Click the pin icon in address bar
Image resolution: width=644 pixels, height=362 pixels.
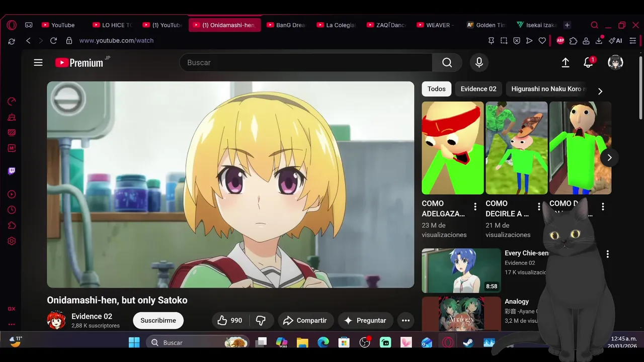tap(492, 41)
